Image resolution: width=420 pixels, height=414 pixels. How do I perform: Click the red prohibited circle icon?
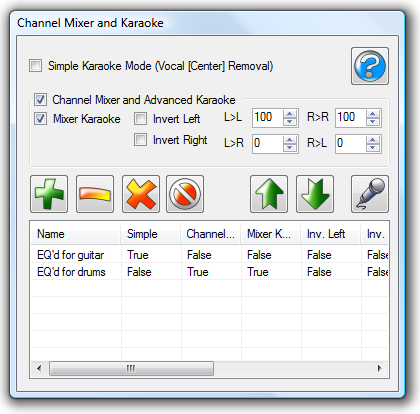(185, 194)
